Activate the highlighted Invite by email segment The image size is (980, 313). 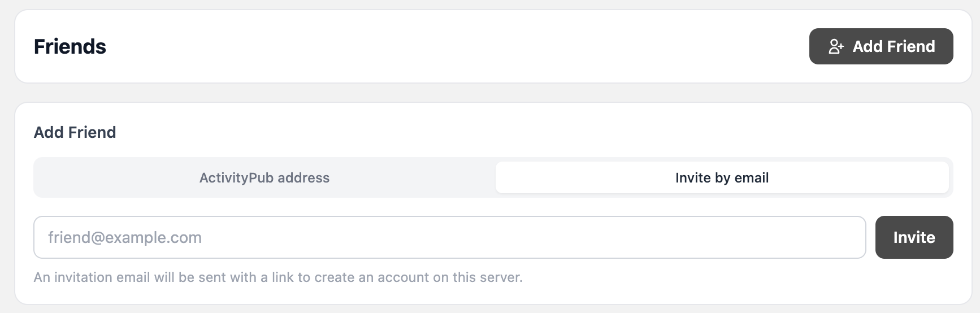click(722, 178)
